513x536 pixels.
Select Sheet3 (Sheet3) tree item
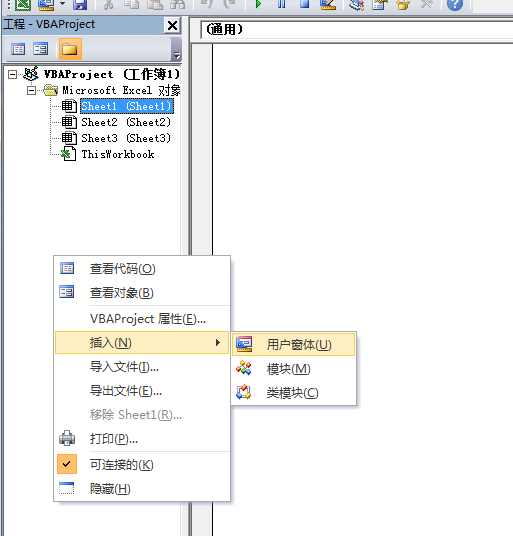pyautogui.click(x=126, y=138)
